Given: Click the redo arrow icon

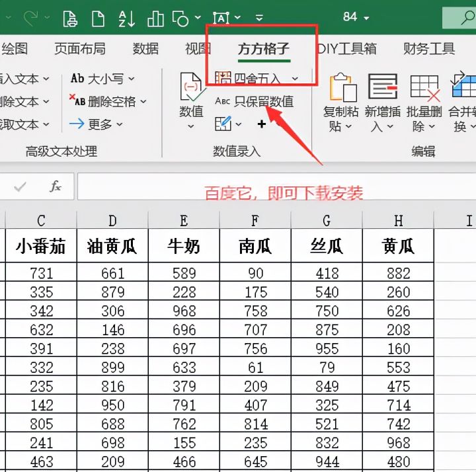Looking at the screenshot, I should click(x=30, y=18).
